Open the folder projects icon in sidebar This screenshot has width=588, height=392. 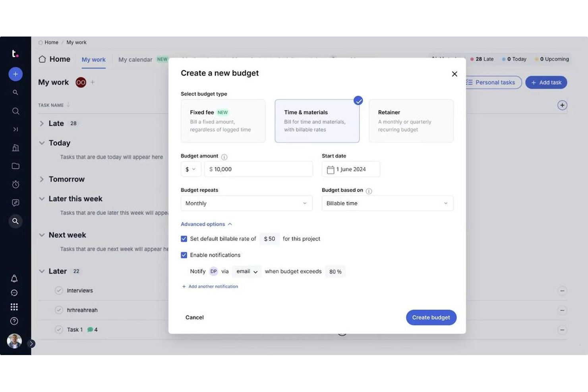coord(15,166)
